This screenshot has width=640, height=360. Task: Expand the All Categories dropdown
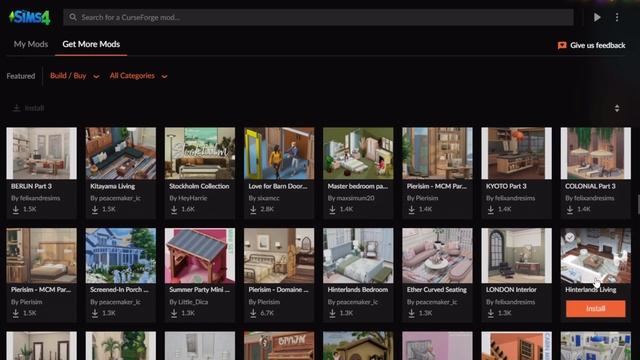tap(138, 76)
